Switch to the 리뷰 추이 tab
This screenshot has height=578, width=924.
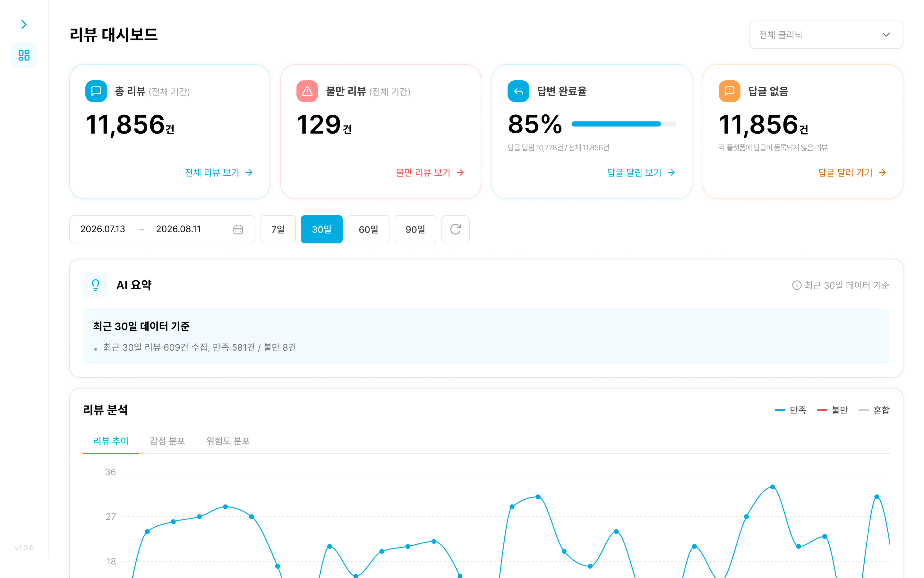click(x=111, y=441)
